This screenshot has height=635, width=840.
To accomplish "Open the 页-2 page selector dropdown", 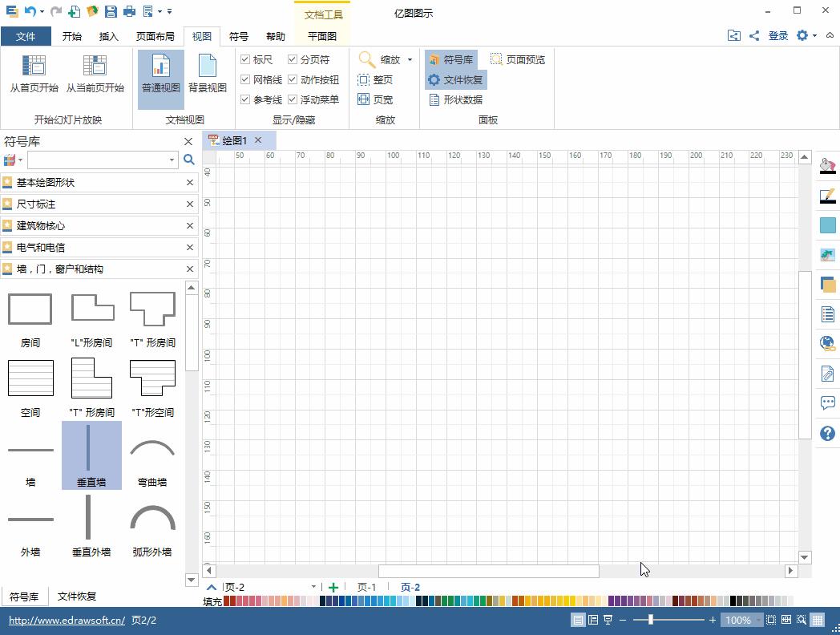I will point(313,587).
